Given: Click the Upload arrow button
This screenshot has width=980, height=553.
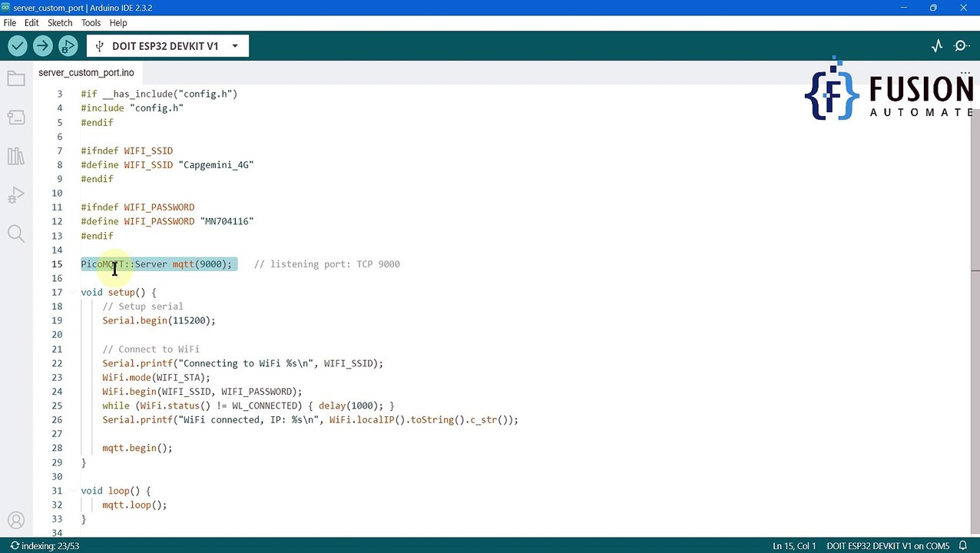Looking at the screenshot, I should coord(43,46).
